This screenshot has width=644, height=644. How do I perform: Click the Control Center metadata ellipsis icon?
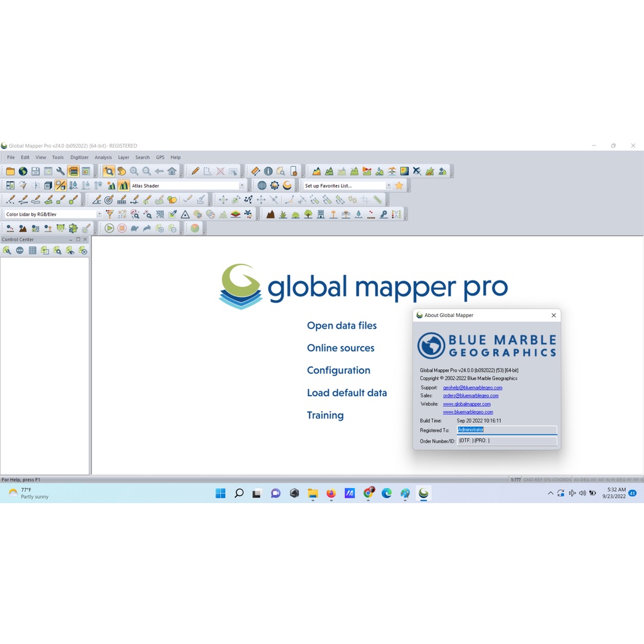point(19,250)
